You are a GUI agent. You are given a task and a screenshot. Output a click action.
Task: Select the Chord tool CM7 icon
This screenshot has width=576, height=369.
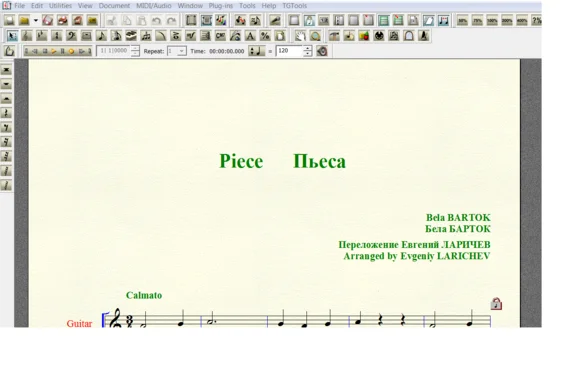coord(220,36)
